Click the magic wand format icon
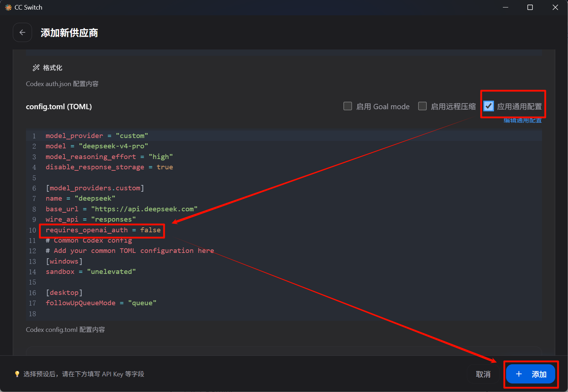 point(36,68)
